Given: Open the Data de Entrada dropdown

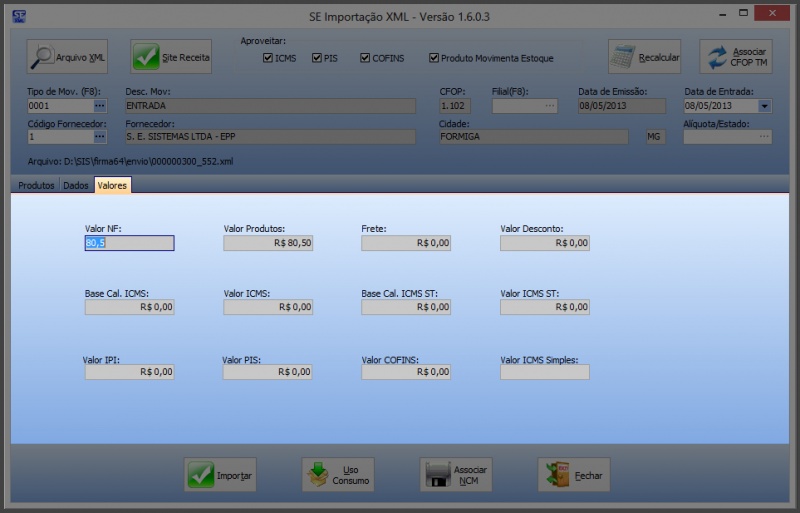Looking at the screenshot, I should (x=765, y=105).
